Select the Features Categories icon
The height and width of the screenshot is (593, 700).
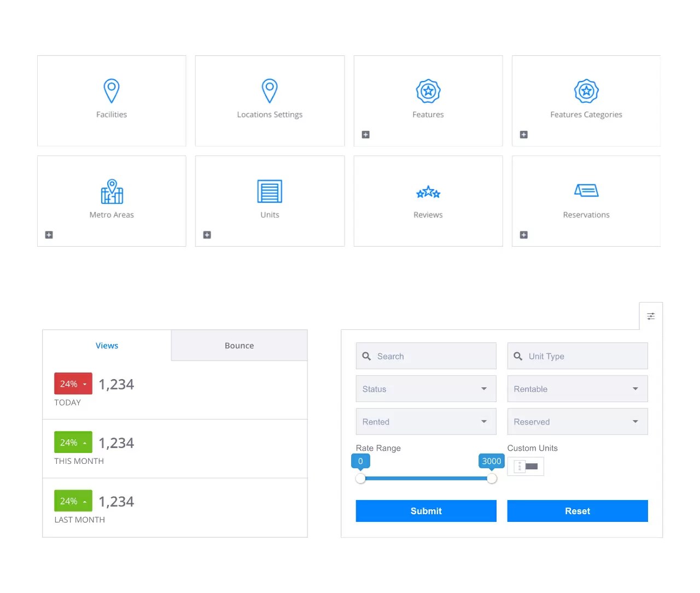(x=586, y=91)
